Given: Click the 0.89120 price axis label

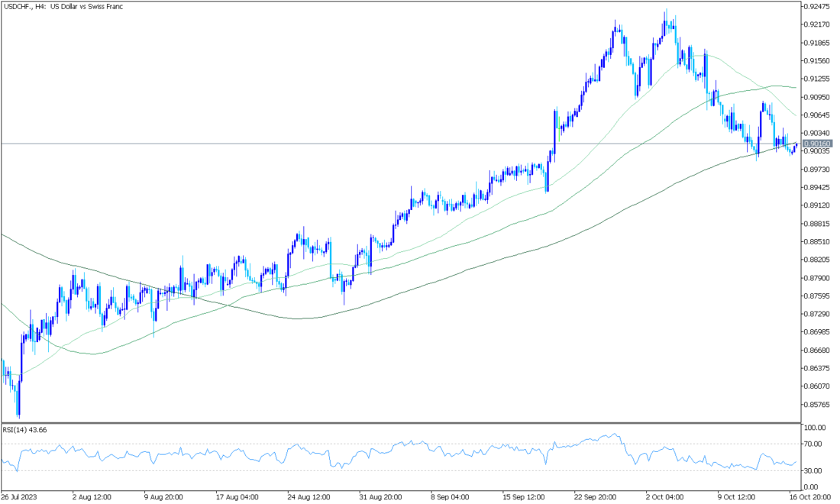Looking at the screenshot, I should 817,205.
